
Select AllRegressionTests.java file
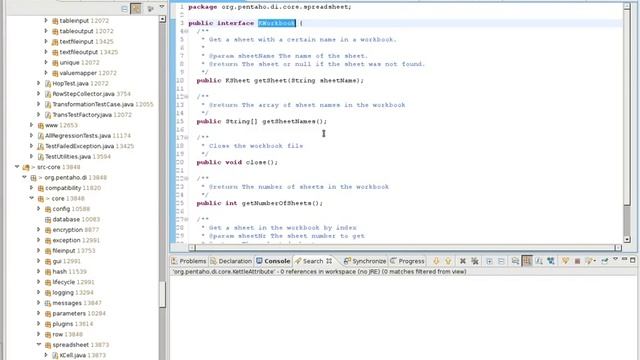[84, 136]
